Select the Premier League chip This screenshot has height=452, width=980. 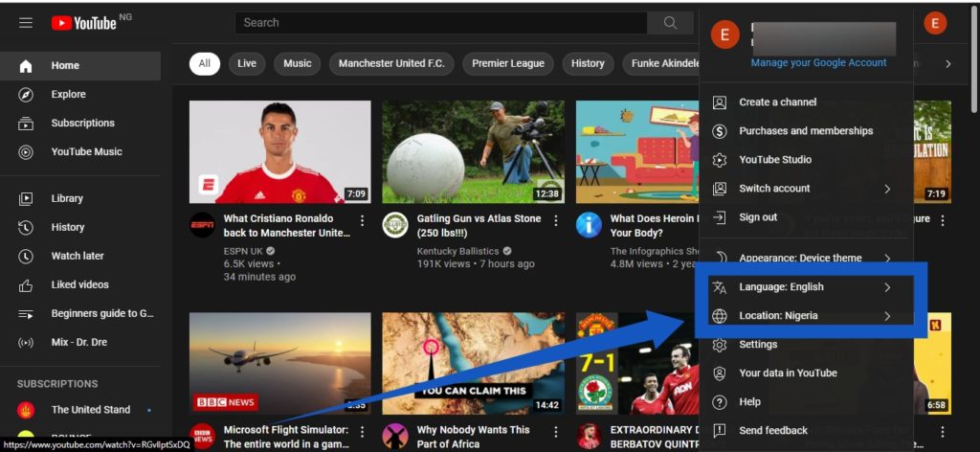[508, 64]
